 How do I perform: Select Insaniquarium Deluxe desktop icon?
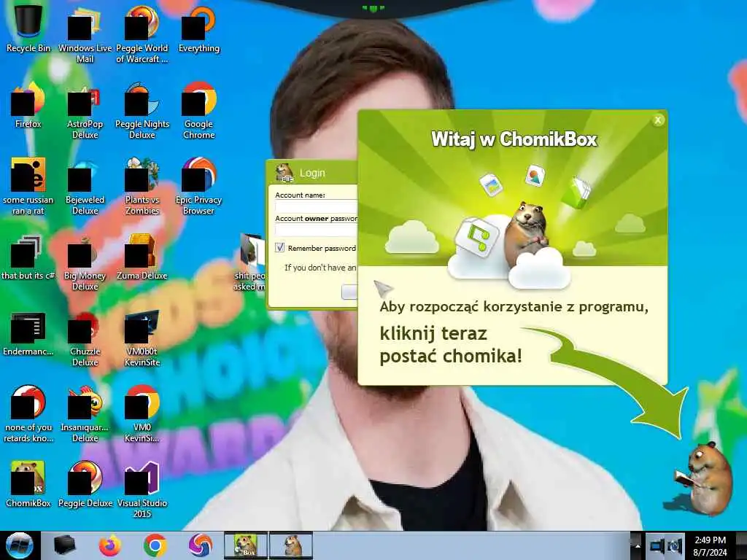pos(85,413)
